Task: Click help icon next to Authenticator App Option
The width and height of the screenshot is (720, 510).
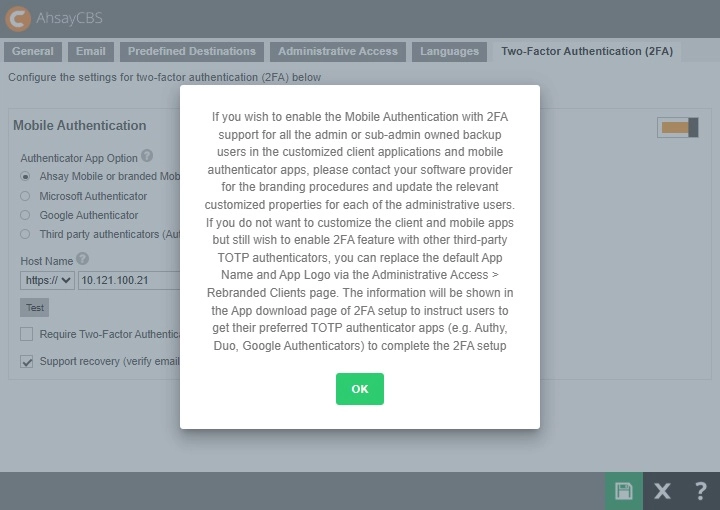Action: click(x=147, y=156)
